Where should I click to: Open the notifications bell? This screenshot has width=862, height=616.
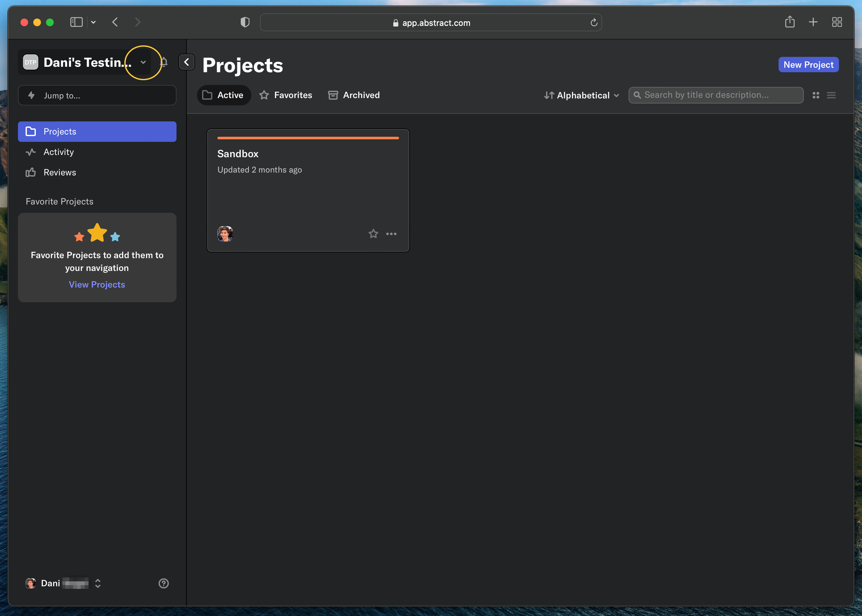164,62
